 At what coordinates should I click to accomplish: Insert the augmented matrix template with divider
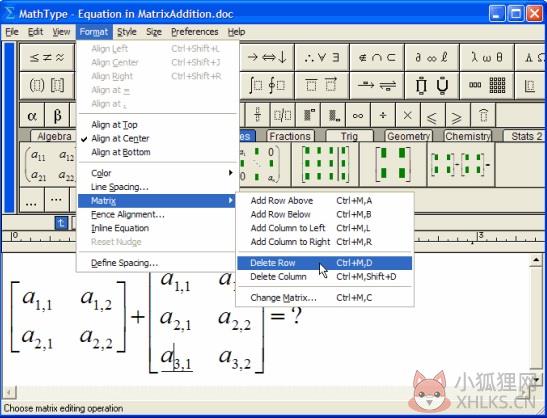click(x=325, y=164)
